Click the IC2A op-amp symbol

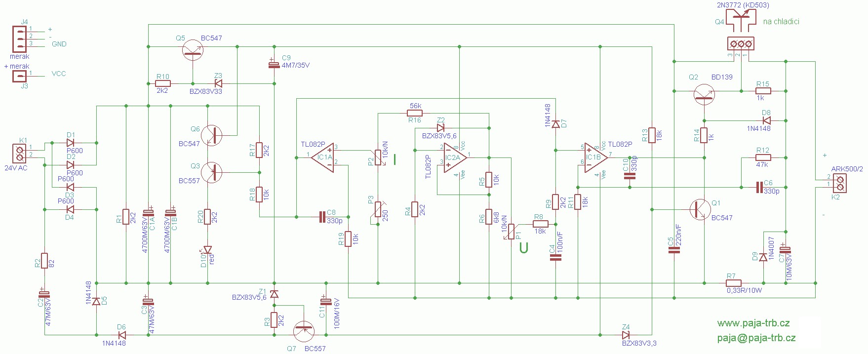(x=454, y=157)
